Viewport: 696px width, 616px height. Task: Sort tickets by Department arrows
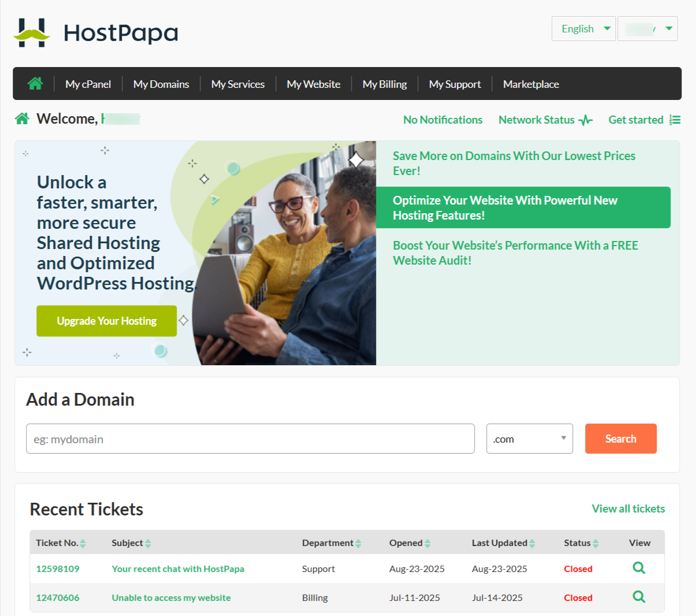[358, 543]
